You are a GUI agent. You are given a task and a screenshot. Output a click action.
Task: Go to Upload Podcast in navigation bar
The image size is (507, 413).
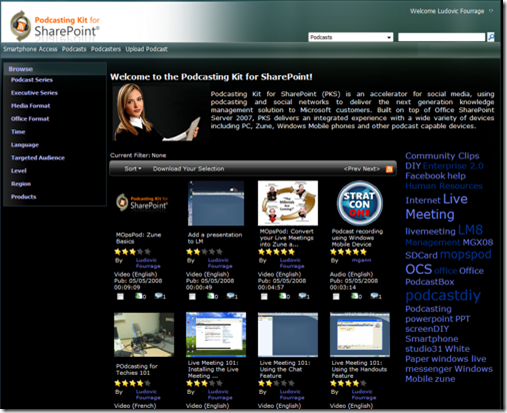146,49
